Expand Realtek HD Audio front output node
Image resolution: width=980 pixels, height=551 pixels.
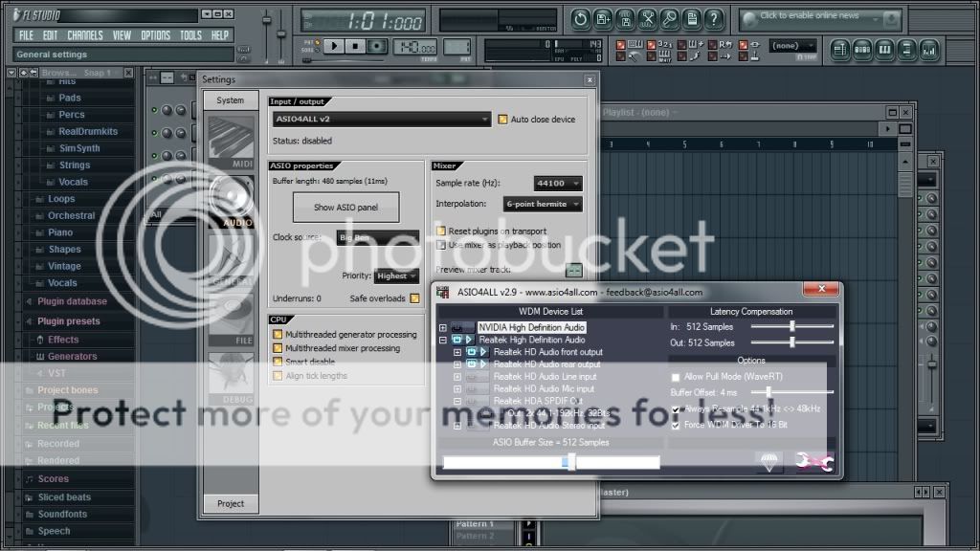coord(457,352)
